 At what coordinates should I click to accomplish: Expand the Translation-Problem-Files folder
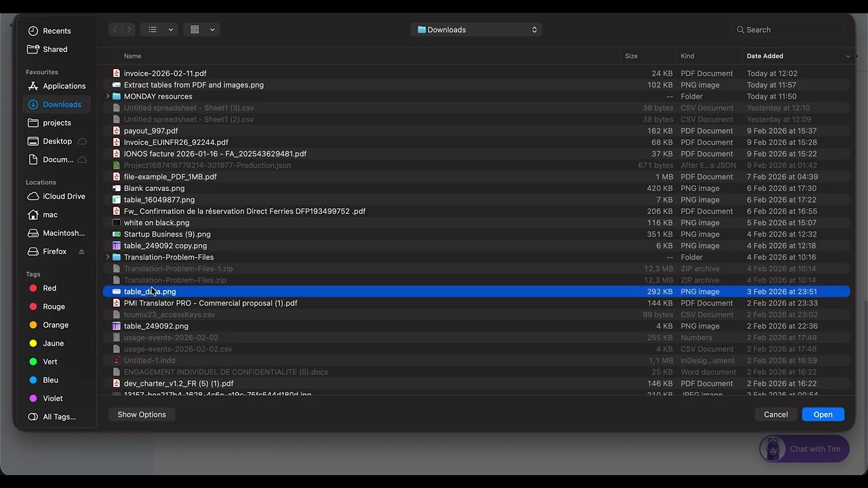108,257
